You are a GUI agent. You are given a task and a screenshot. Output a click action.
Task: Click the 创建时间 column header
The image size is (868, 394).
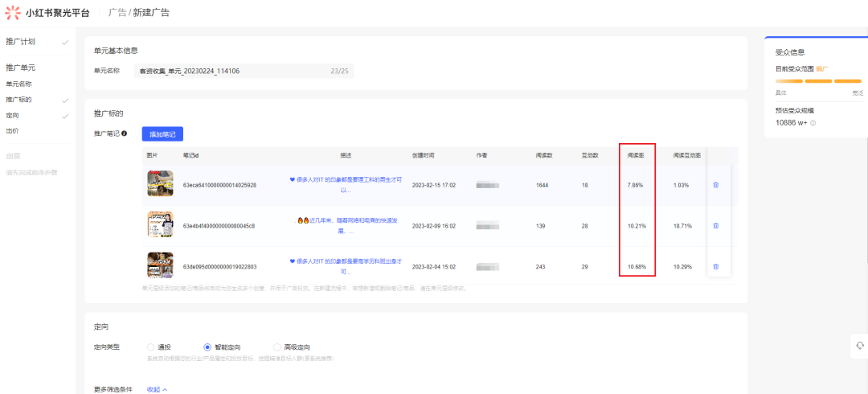pyautogui.click(x=423, y=156)
